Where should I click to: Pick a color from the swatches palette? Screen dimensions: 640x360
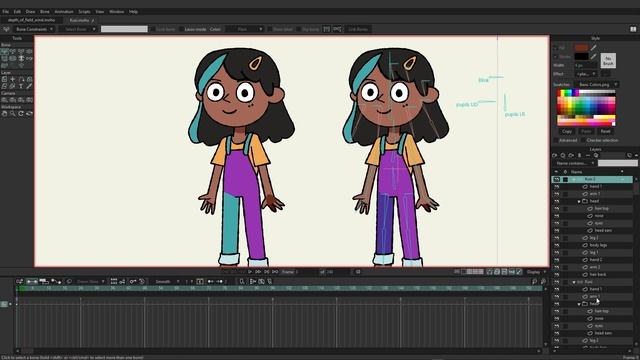click(586, 108)
